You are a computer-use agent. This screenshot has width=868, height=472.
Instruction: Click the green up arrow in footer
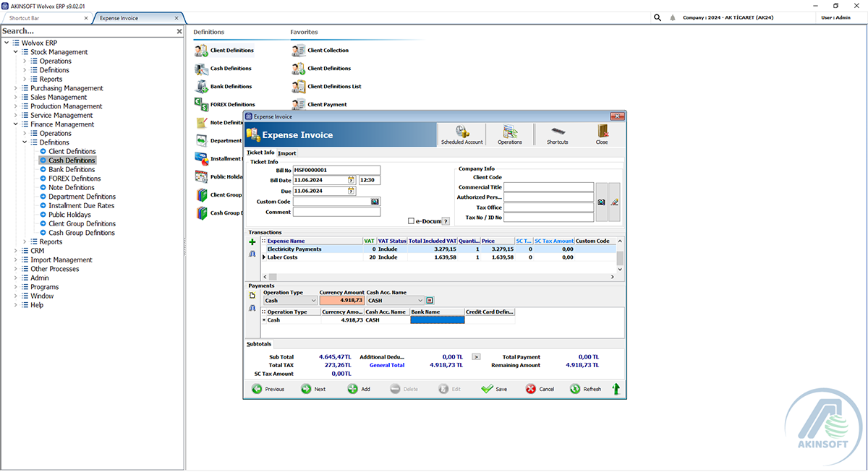click(616, 389)
